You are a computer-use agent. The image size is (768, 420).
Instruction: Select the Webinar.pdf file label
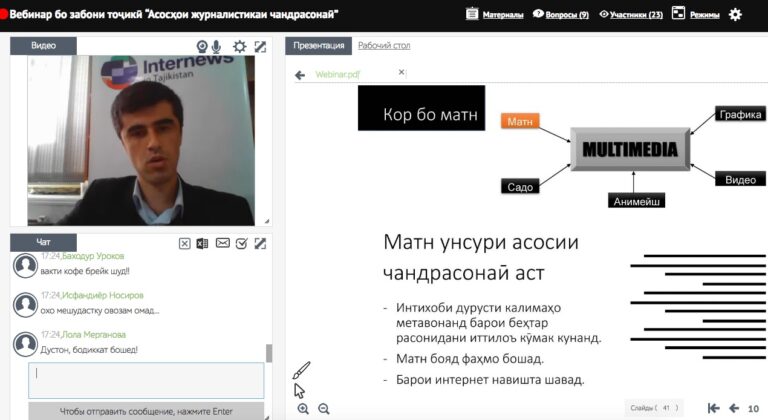coord(337,74)
